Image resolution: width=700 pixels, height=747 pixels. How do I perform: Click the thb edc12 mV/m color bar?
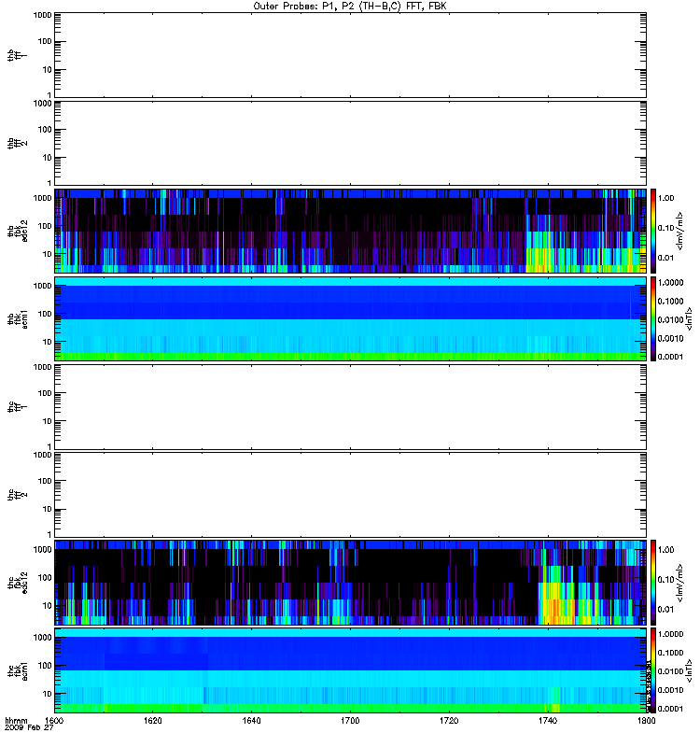point(653,231)
